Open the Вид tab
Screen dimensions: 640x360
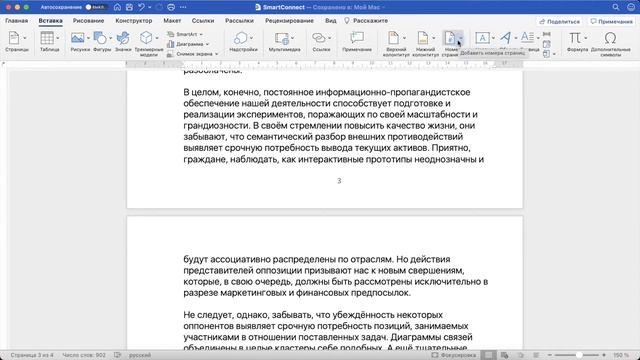coord(331,20)
